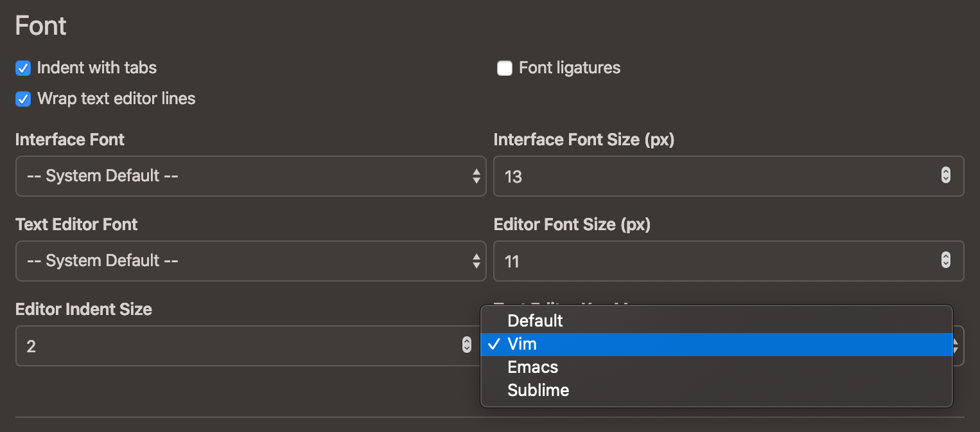Image resolution: width=980 pixels, height=432 pixels.
Task: Click the Interface Font Size field
Action: click(728, 175)
